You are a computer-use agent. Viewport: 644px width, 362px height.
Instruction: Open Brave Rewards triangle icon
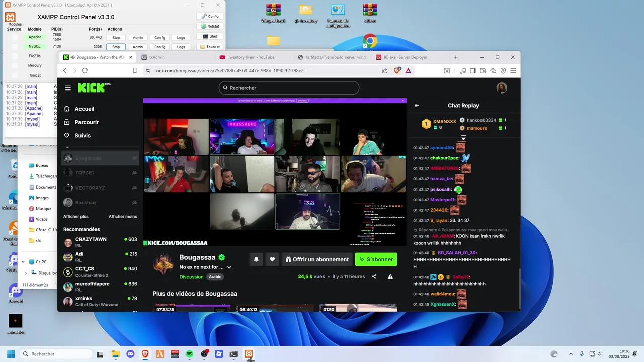point(408,71)
